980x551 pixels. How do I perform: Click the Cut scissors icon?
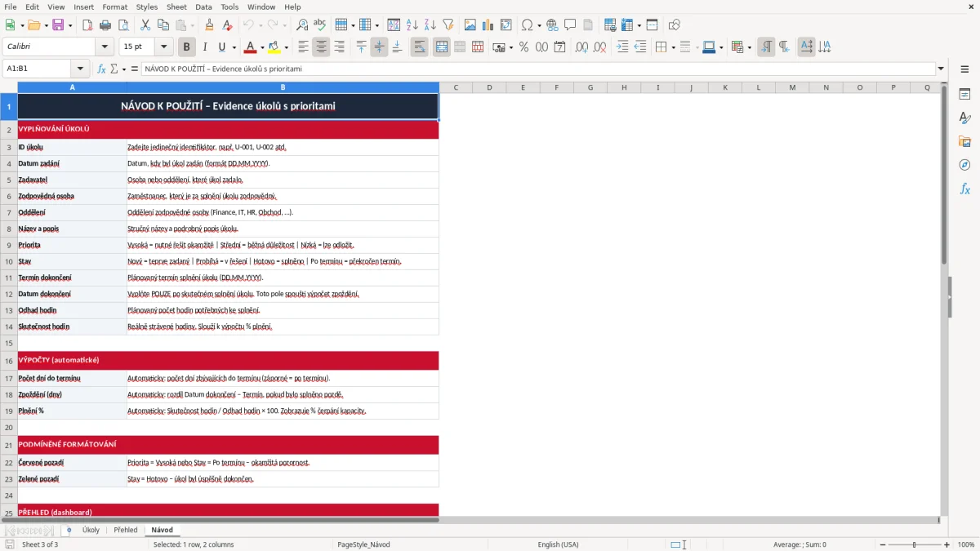point(145,25)
